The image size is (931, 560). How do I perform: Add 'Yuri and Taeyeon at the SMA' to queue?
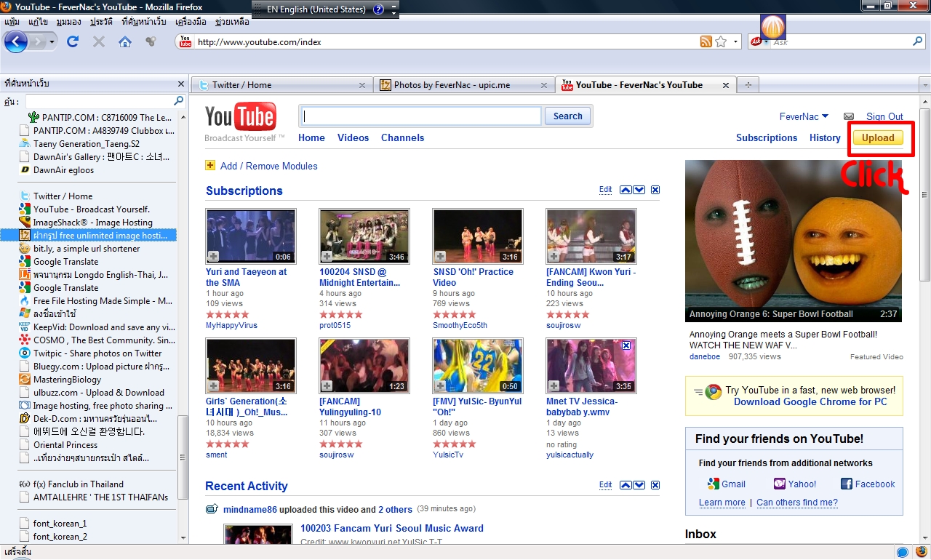click(x=213, y=256)
